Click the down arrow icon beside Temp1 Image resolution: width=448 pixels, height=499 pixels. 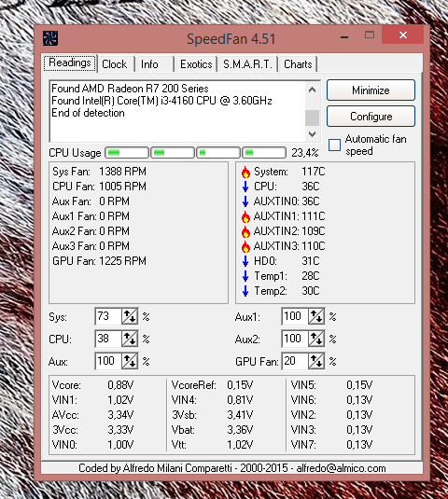click(x=245, y=276)
